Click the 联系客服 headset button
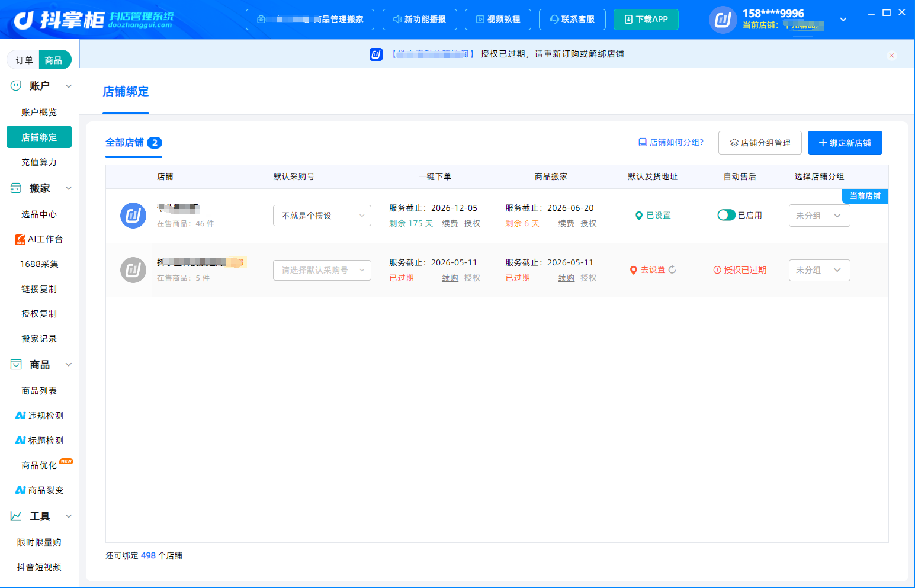 [x=572, y=20]
